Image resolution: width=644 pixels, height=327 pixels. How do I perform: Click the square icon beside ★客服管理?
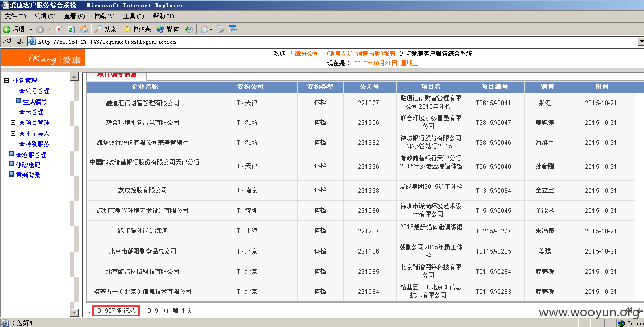pos(12,154)
